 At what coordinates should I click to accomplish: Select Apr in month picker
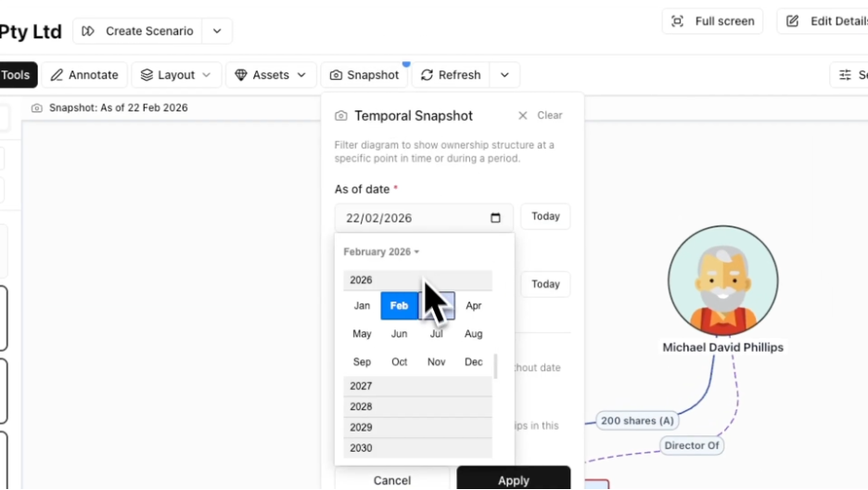coord(473,305)
